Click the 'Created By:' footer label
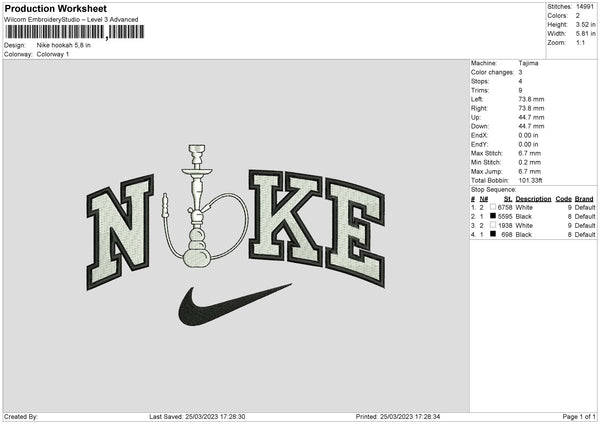The image size is (600, 424). (x=21, y=417)
